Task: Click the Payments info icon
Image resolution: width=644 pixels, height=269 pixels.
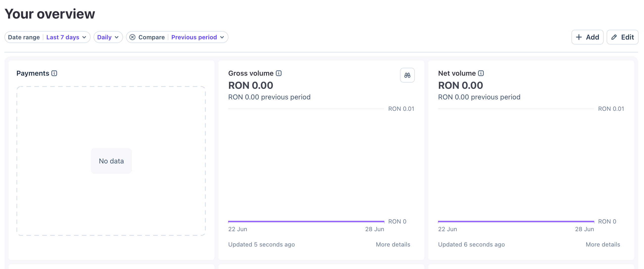Action: click(x=54, y=73)
